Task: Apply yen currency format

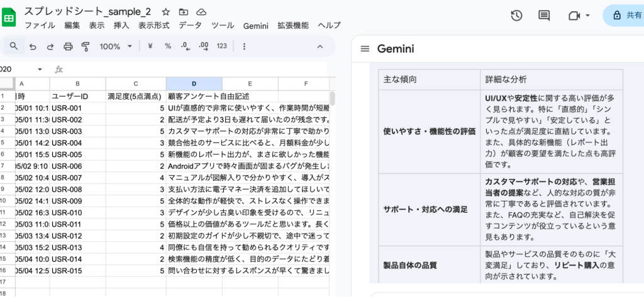Action: (x=150, y=46)
